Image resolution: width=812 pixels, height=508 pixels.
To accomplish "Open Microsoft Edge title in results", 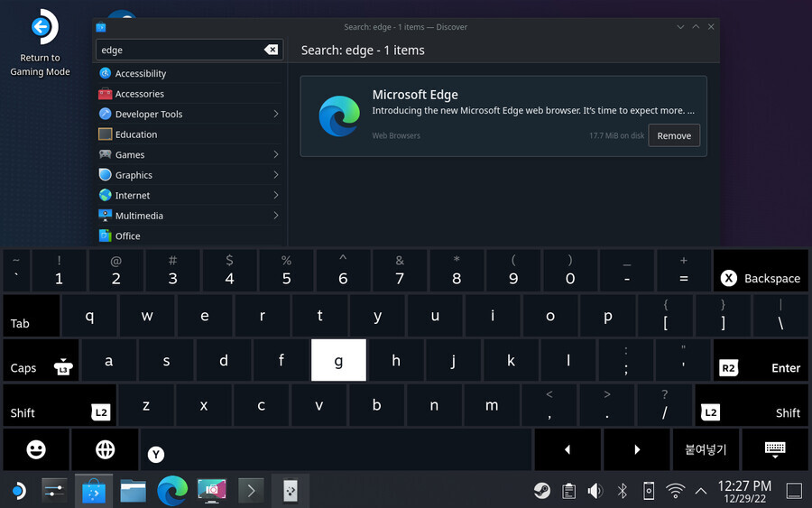I will 415,95.
